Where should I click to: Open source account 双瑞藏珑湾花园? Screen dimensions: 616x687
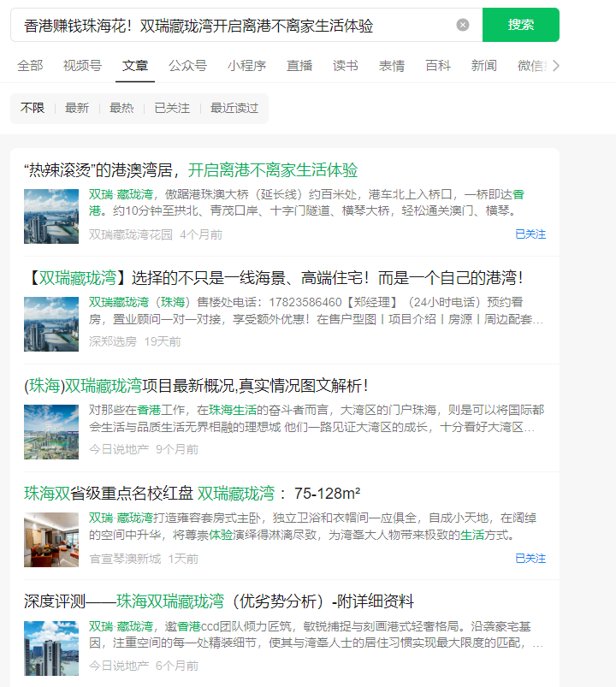(x=131, y=234)
